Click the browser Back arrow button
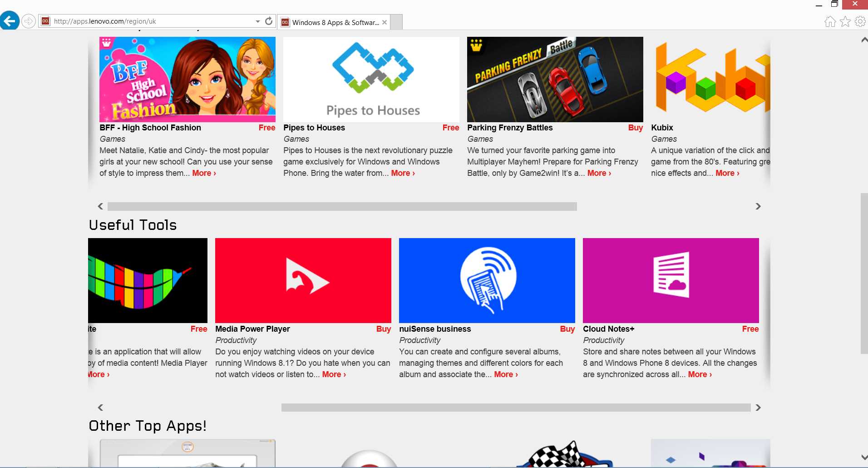Viewport: 868px width, 468px height. coord(10,21)
